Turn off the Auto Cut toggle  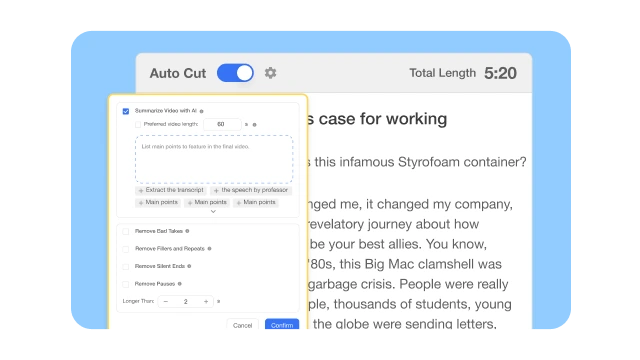click(x=235, y=73)
